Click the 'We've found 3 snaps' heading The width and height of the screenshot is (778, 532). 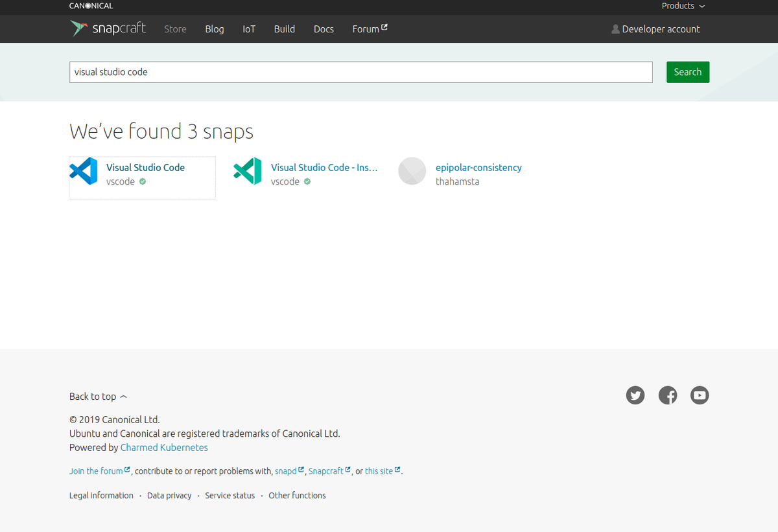coord(161,132)
